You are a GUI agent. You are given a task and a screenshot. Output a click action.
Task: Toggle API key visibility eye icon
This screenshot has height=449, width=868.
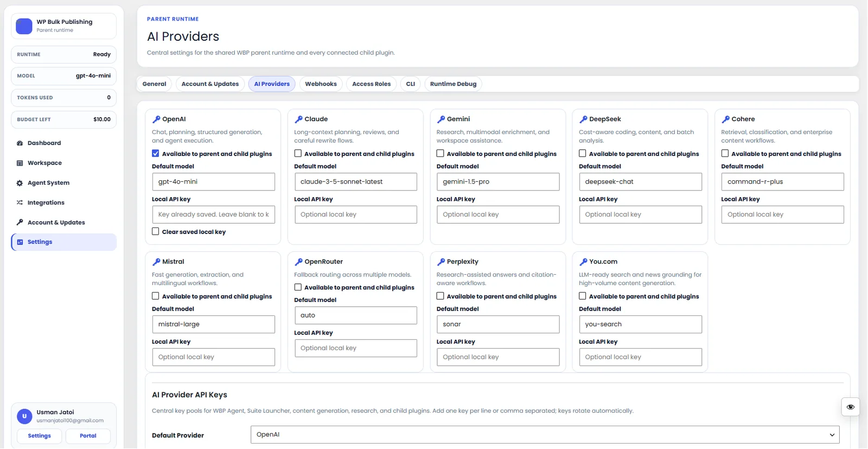(x=850, y=407)
